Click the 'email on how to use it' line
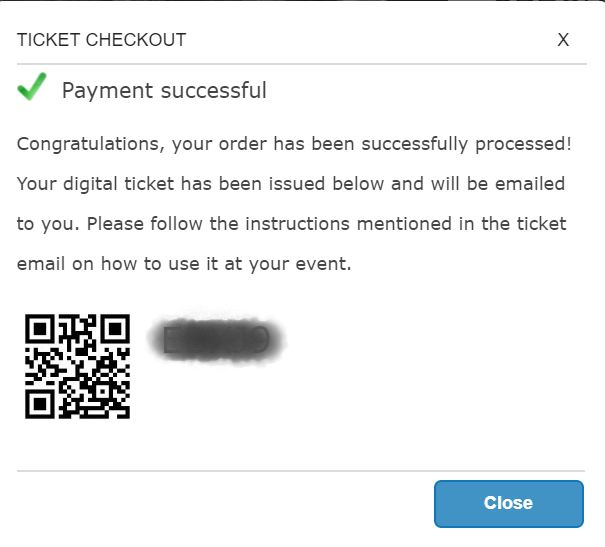Viewport: 605px width, 547px height. (184, 264)
